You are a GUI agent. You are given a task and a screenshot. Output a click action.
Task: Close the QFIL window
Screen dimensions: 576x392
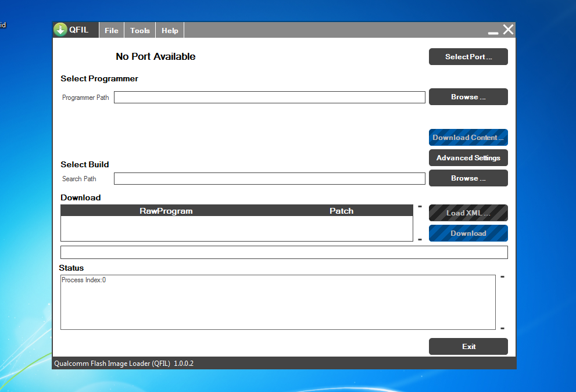(508, 30)
